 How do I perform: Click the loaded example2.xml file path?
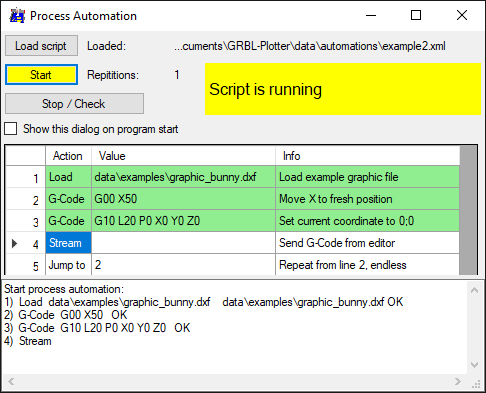pyautogui.click(x=310, y=46)
